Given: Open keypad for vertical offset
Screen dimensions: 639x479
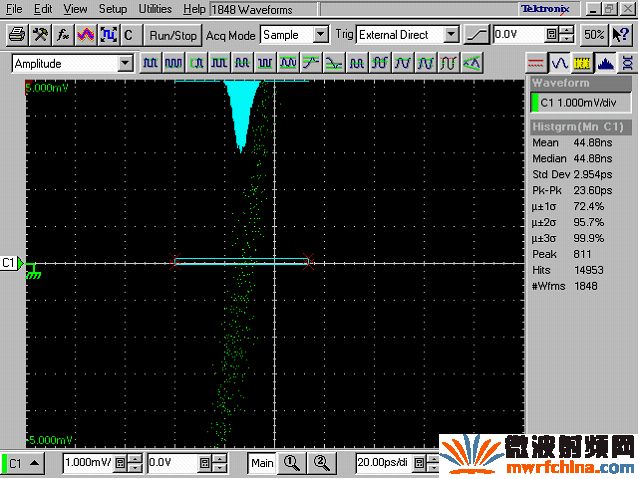Looking at the screenshot, I should [x=205, y=463].
